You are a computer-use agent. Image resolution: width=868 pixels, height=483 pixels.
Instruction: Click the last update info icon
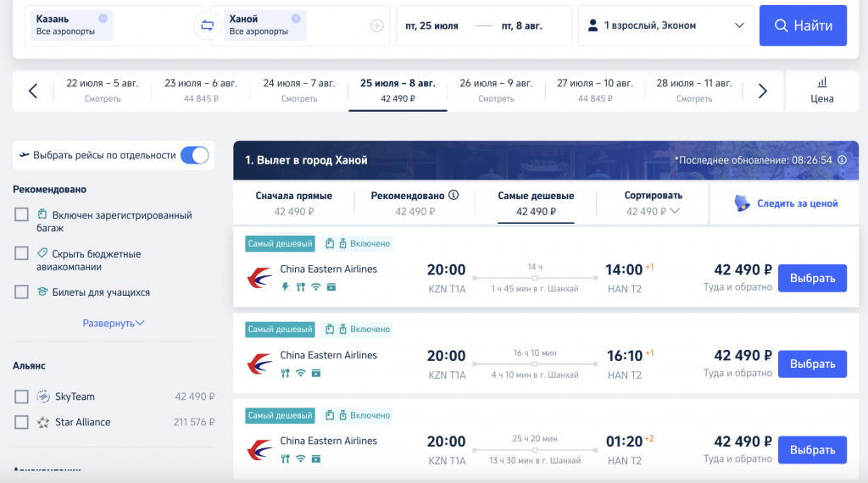pyautogui.click(x=842, y=160)
